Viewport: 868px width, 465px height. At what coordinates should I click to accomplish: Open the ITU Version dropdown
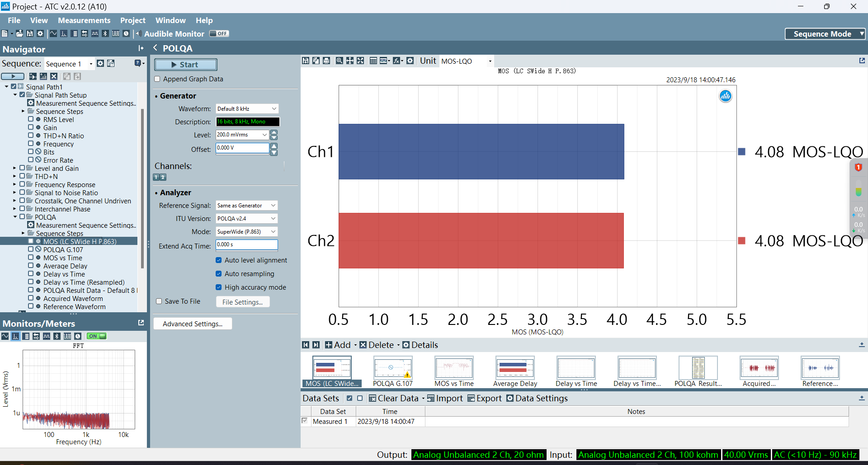pos(247,219)
